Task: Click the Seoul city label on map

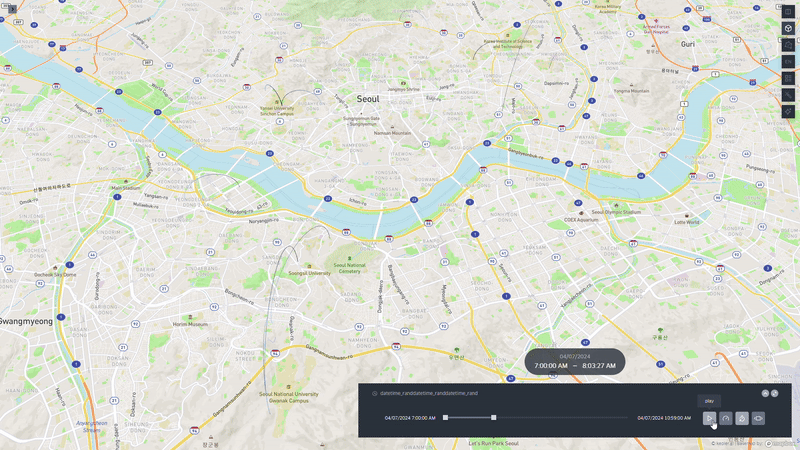Action: coord(368,99)
